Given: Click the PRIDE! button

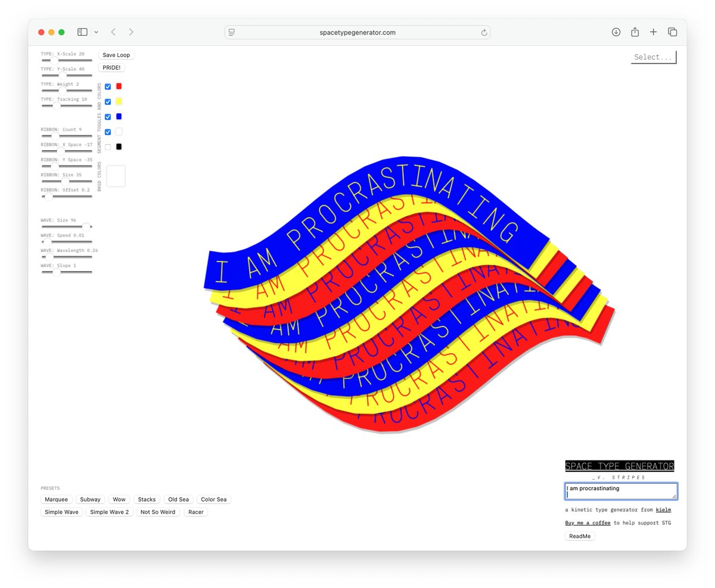Looking at the screenshot, I should [111, 67].
